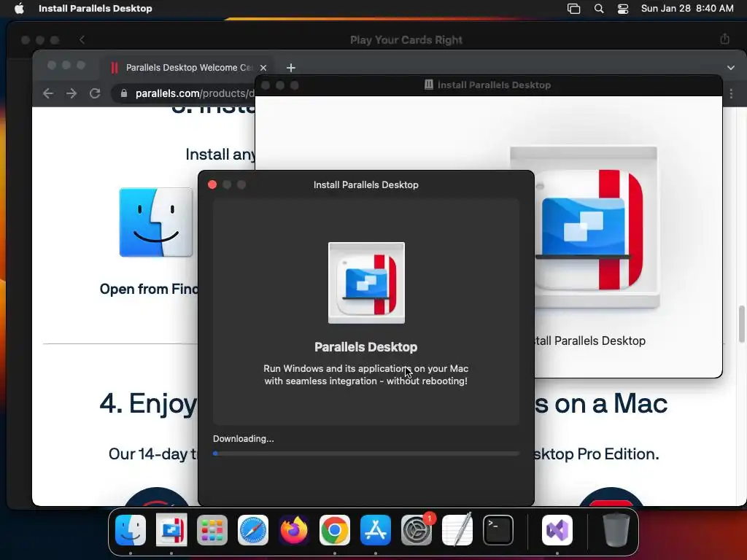Open the Trash in the Dock

click(616, 530)
